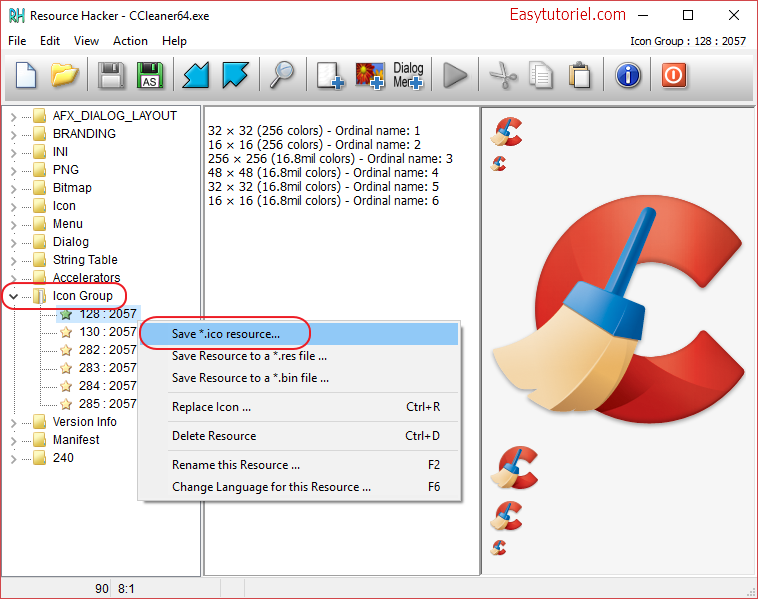Screen dimensions: 758x599
Task: Expand the Icon folder chevron
Action: 14,207
